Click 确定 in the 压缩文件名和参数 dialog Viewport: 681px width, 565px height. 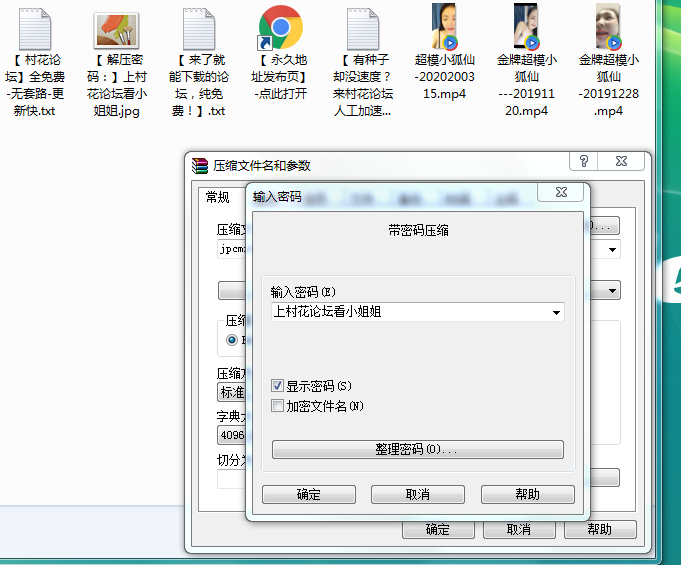click(438, 529)
